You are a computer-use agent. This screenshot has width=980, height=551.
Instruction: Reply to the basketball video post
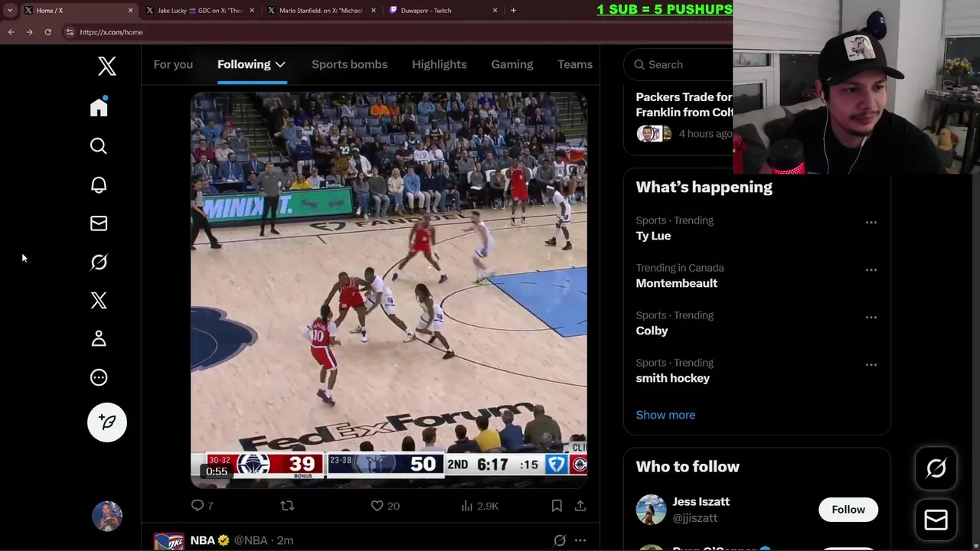point(202,506)
